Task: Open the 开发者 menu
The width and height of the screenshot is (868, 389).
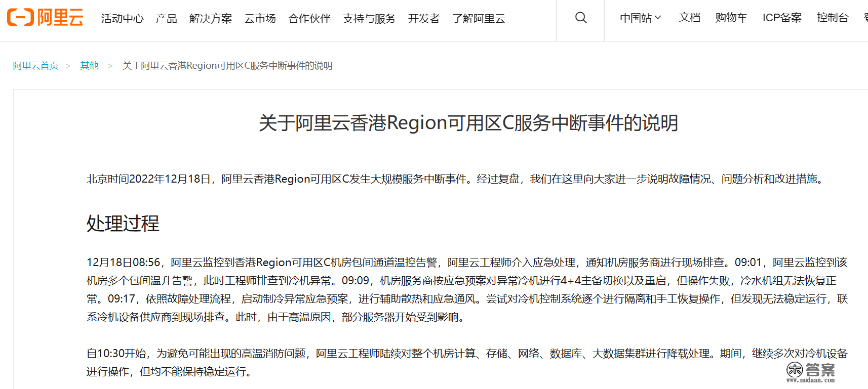Action: (424, 19)
